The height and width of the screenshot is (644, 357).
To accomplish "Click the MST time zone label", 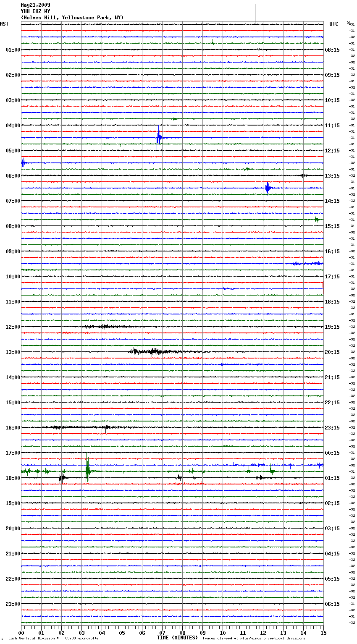I will [4, 24].
